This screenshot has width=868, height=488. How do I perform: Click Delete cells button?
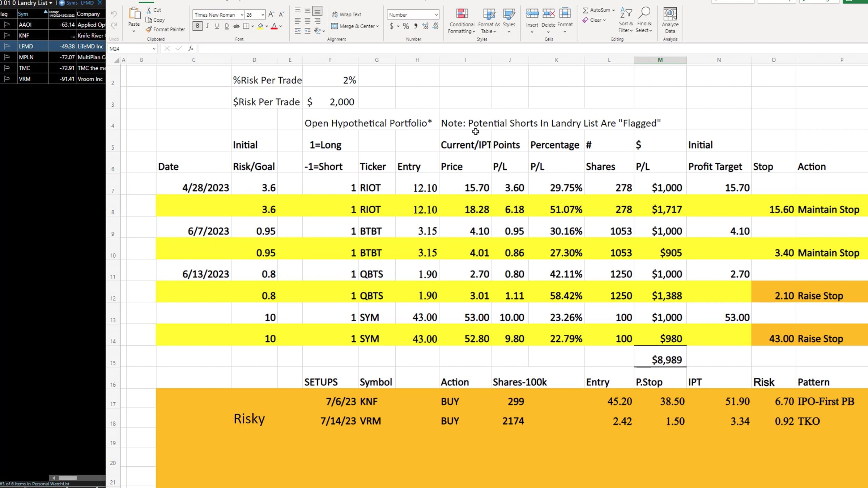[x=548, y=21]
